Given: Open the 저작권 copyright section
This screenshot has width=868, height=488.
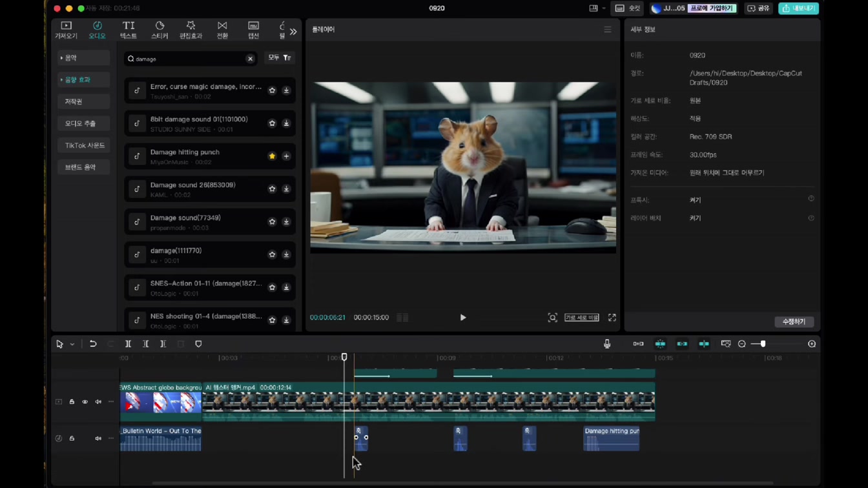Looking at the screenshot, I should click(x=84, y=102).
